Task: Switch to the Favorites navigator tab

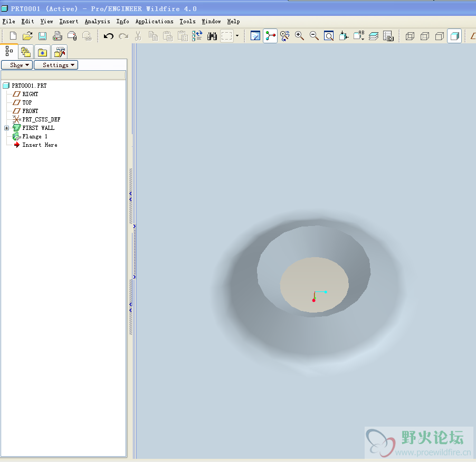Action: [x=42, y=52]
